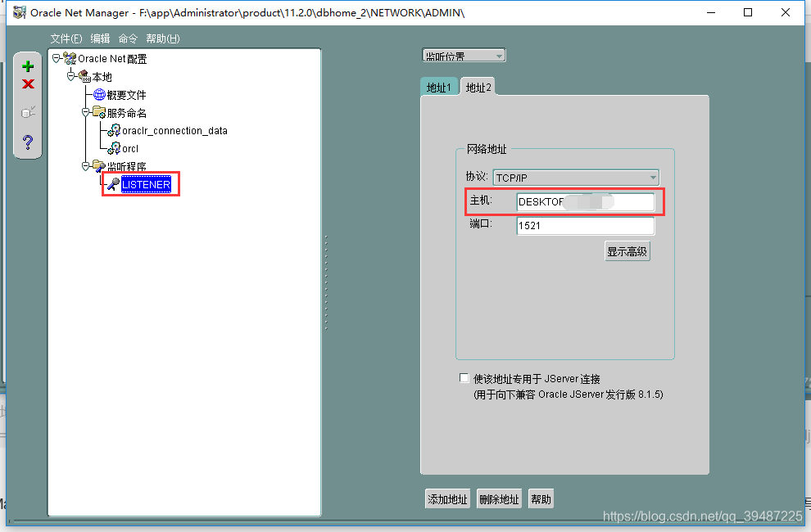Open the 编辑 menu
The height and width of the screenshot is (532, 811).
click(x=100, y=38)
